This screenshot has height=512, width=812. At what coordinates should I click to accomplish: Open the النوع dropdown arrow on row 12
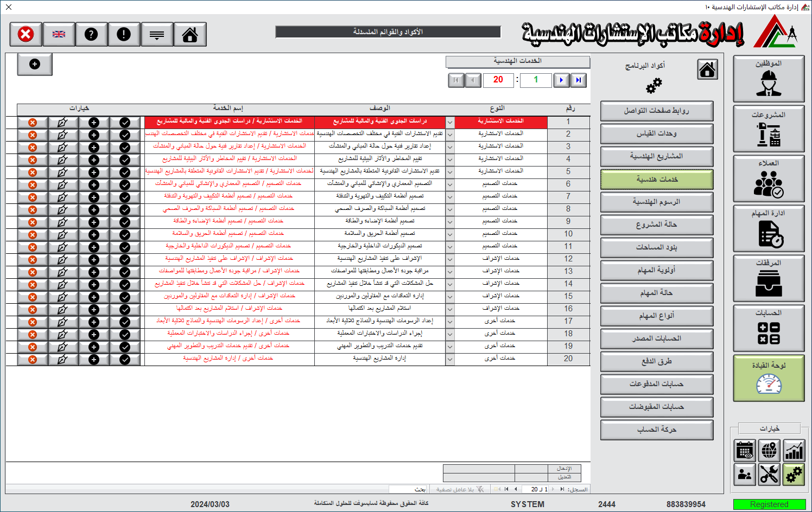click(450, 260)
